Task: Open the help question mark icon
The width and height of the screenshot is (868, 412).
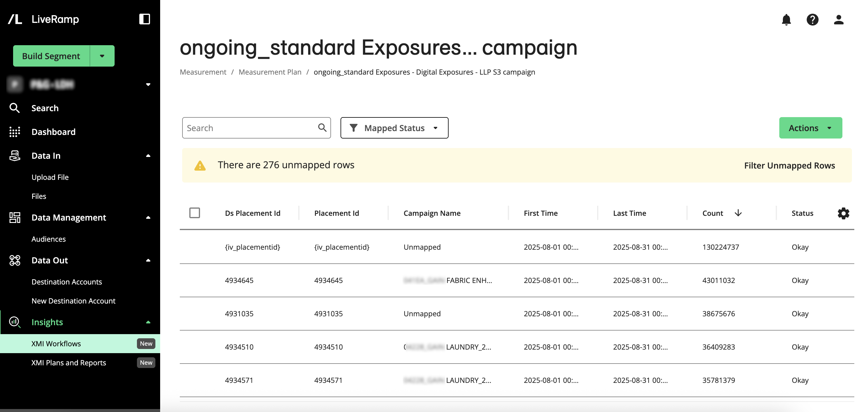Action: click(x=812, y=20)
